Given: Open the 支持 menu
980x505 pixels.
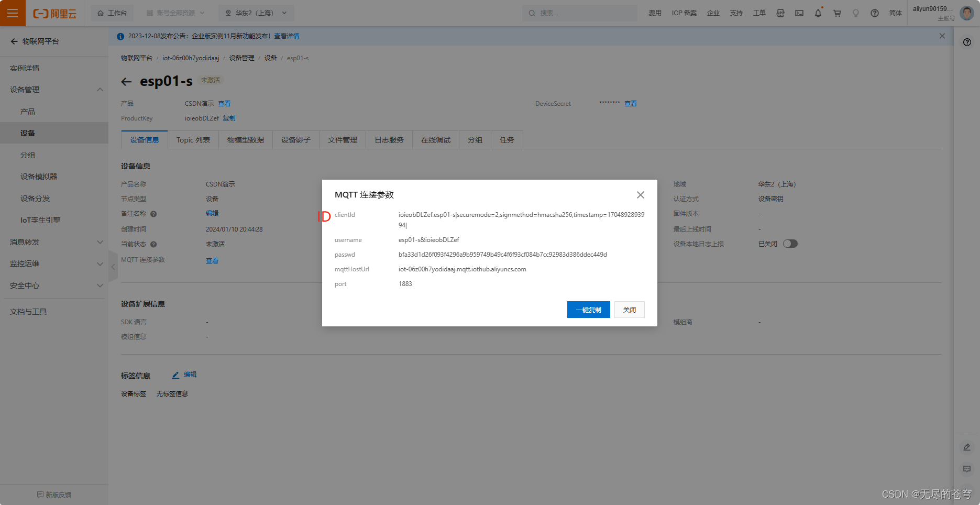Looking at the screenshot, I should [736, 13].
